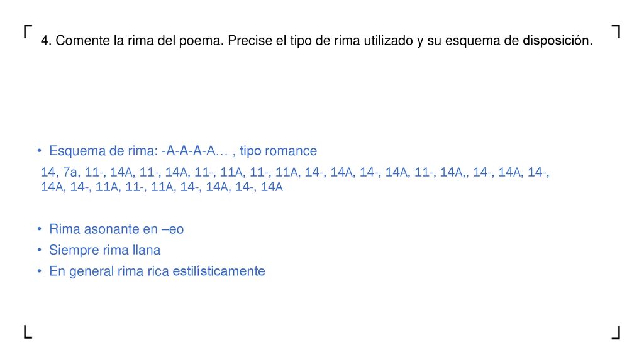Click the first metric line starting '14, 7a'
Image resolution: width=644 pixels, height=362 pixels.
tap(295, 172)
